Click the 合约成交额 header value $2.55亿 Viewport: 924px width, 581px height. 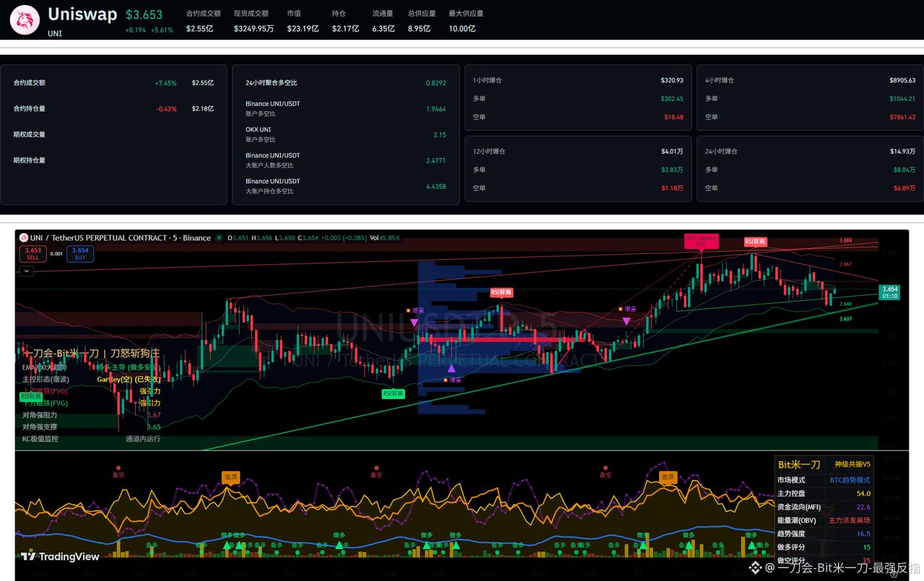click(199, 29)
